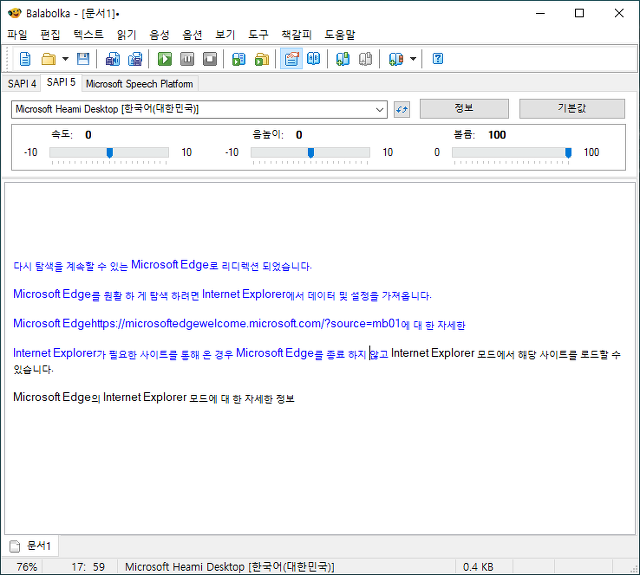Screen dimensions: 640x575
Task: Click the 정보 button
Action: coord(464,109)
